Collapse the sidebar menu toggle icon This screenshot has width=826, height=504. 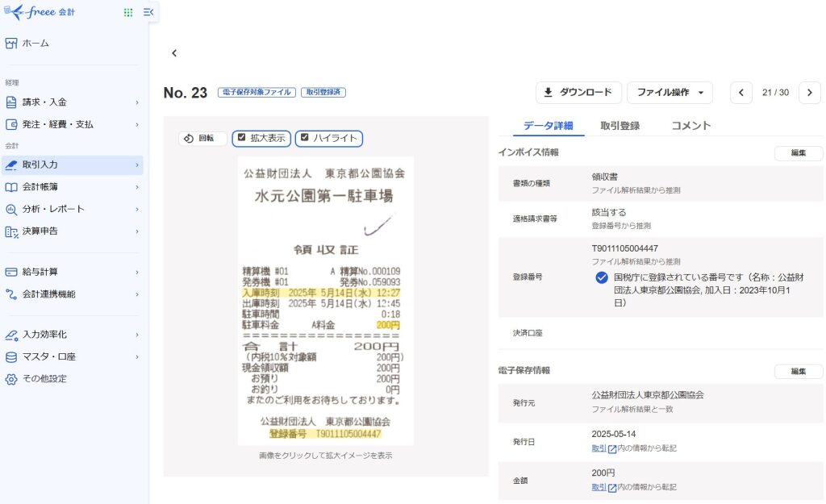point(148,12)
